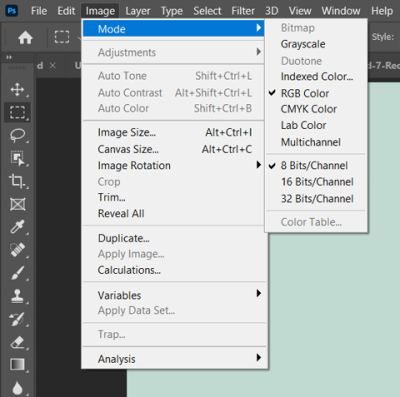This screenshot has width=400, height=397.
Task: Open the 3D menu
Action: pos(271,11)
